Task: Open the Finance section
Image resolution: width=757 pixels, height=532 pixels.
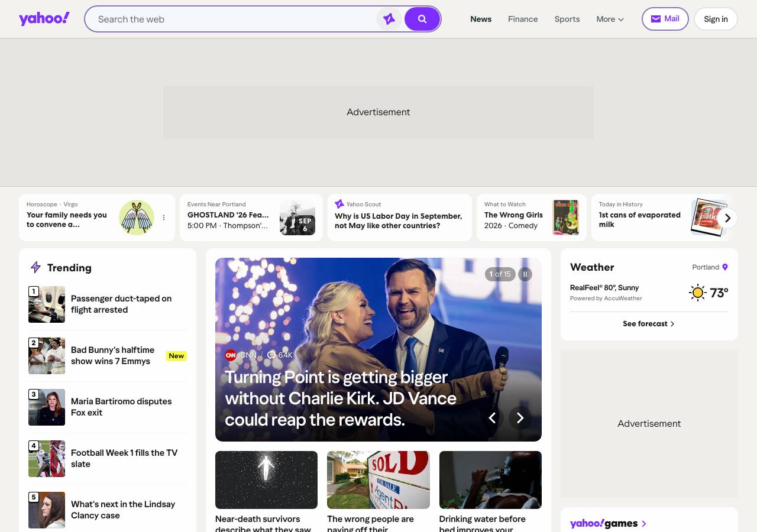Action: coord(523,19)
